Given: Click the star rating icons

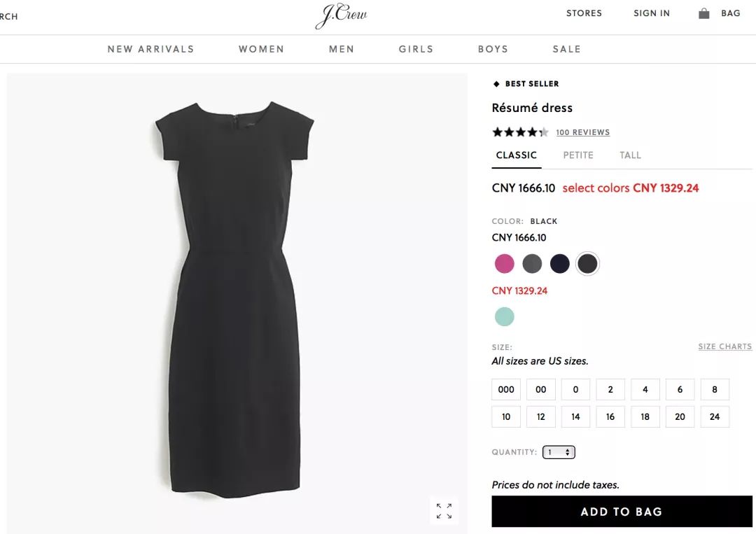Looking at the screenshot, I should 520,132.
